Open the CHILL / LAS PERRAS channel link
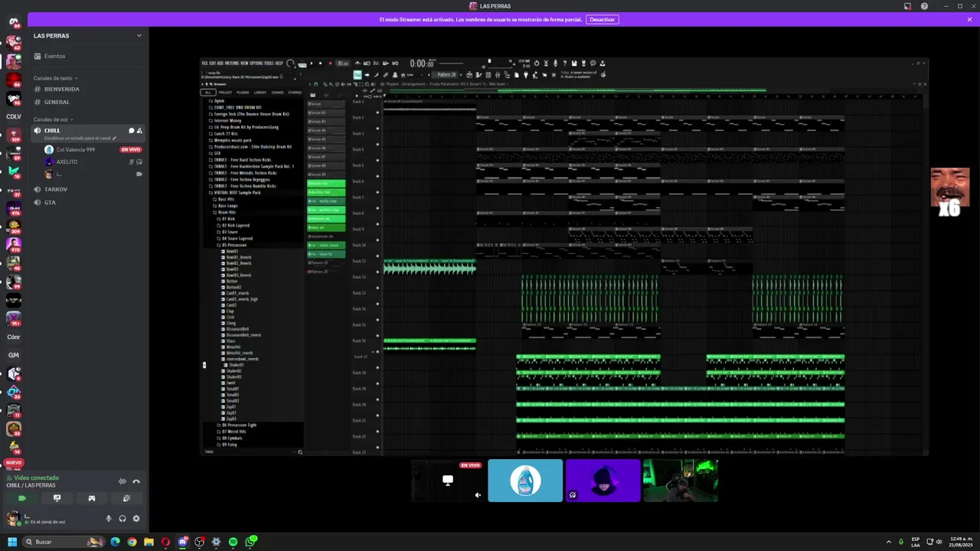The width and height of the screenshot is (980, 551). coord(31,485)
